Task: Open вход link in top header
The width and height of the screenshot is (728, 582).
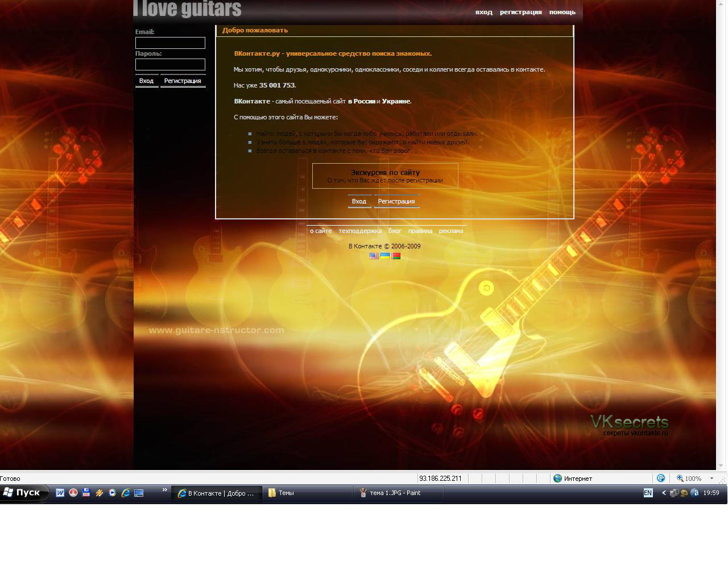Action: tap(484, 12)
